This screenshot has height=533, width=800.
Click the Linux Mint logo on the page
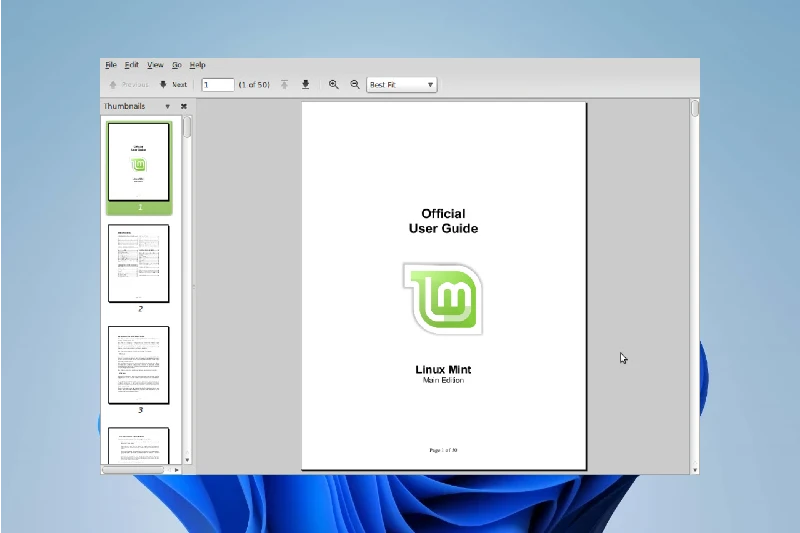(443, 299)
